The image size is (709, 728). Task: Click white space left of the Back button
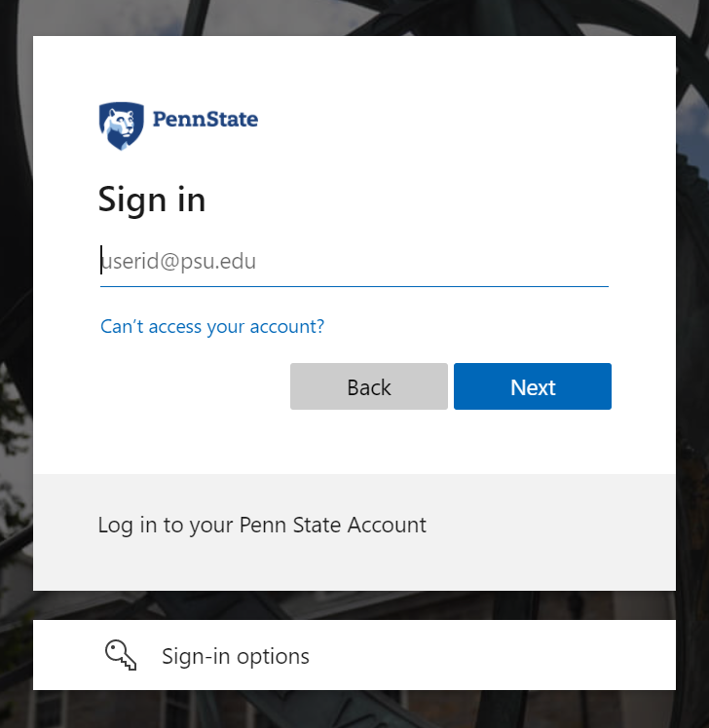pyautogui.click(x=195, y=386)
